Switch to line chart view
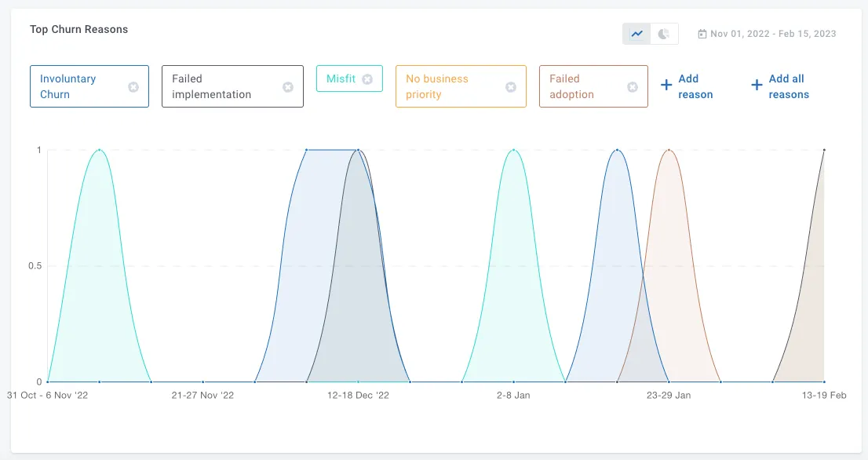868x460 pixels. (636, 34)
